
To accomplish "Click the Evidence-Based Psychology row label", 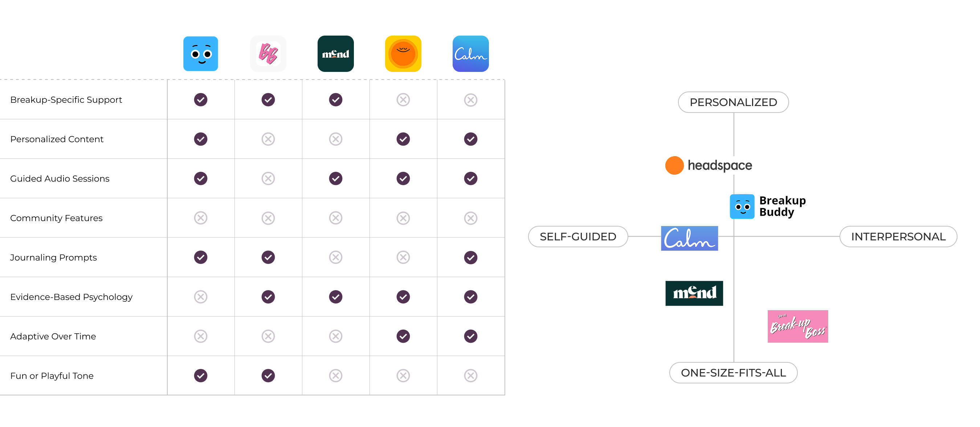I will 72,297.
